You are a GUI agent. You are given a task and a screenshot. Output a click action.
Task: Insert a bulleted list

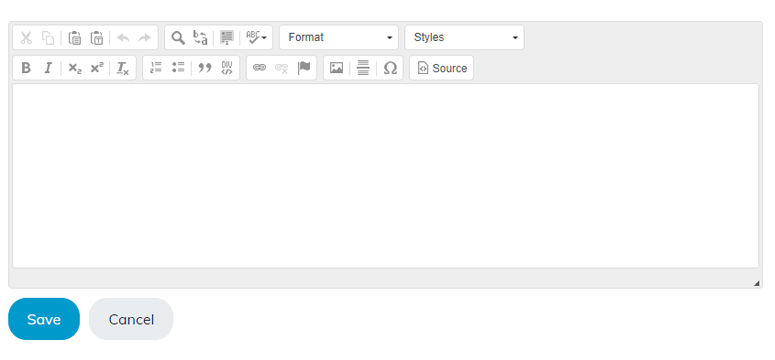coord(178,68)
